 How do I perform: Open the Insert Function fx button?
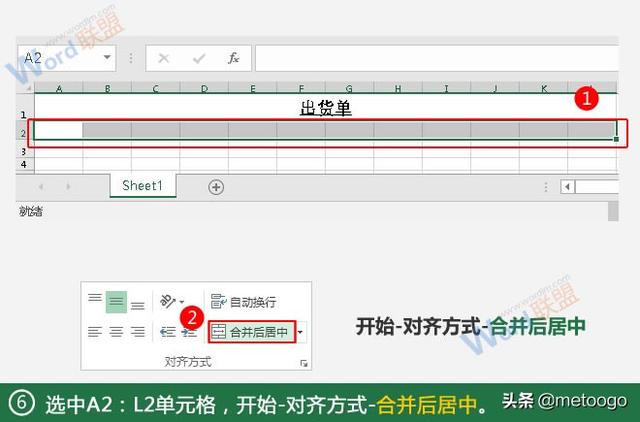(233, 58)
